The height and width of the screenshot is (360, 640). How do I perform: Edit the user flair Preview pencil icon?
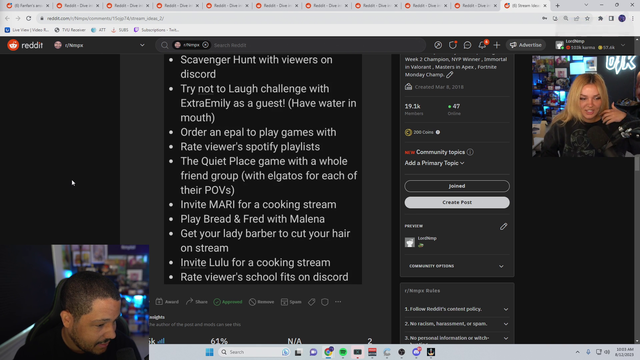coord(503,226)
